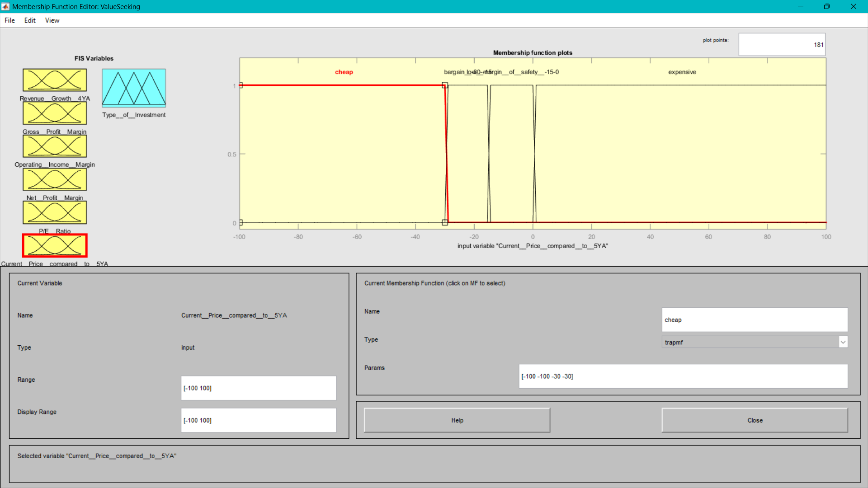
Task: Open the File menu
Action: click(9, 20)
